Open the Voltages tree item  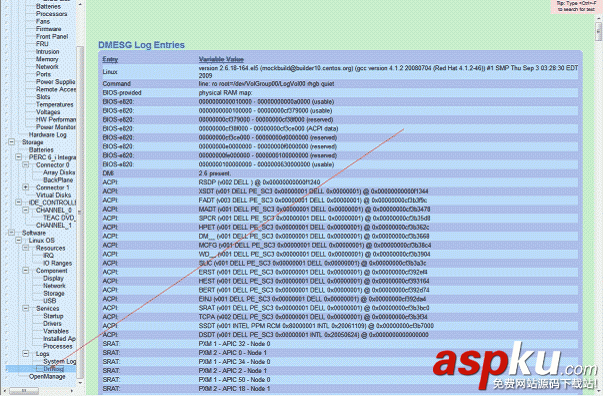pos(48,112)
